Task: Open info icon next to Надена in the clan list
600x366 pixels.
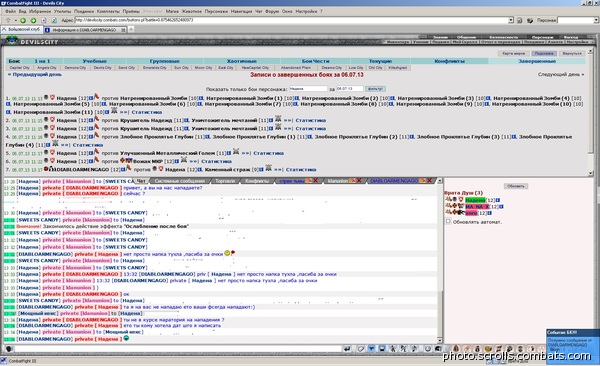Action: tap(498, 200)
